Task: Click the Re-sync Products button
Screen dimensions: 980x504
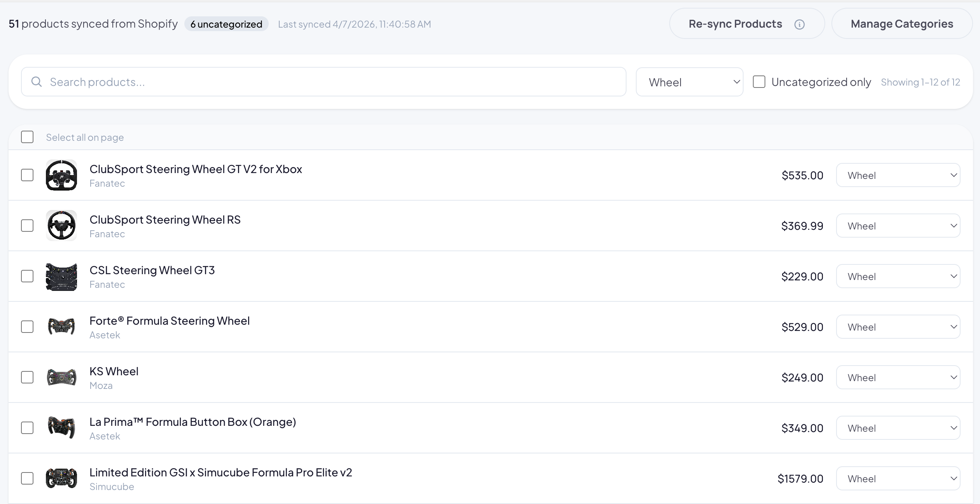Action: [x=747, y=24]
